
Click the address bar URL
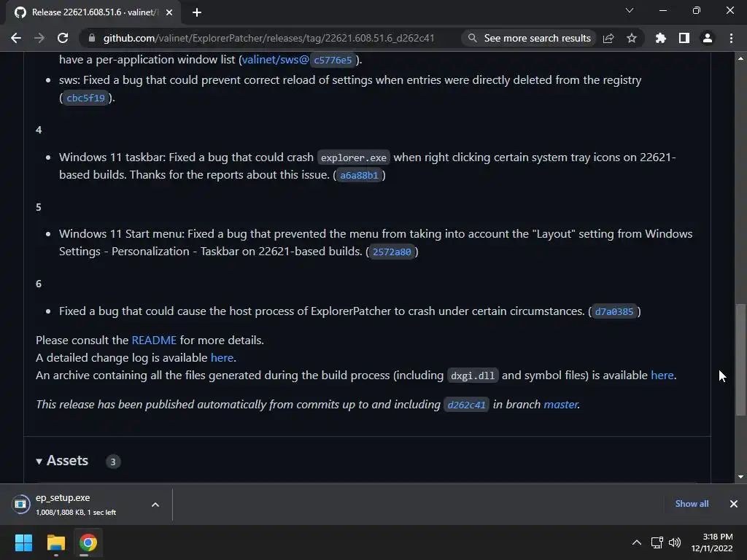[268, 38]
